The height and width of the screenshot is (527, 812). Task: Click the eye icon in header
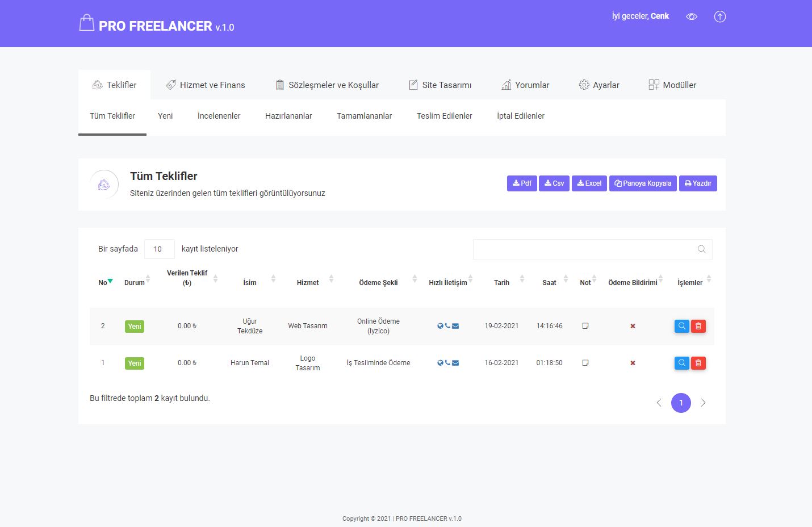691,16
